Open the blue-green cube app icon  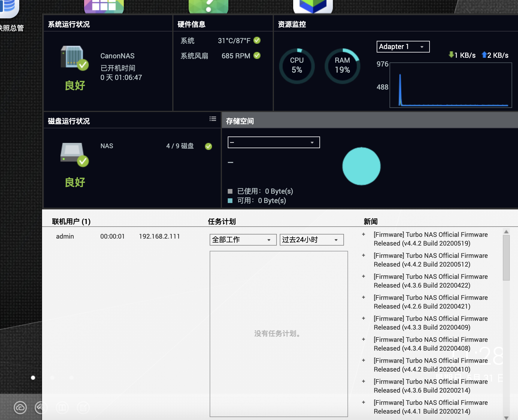pyautogui.click(x=313, y=6)
